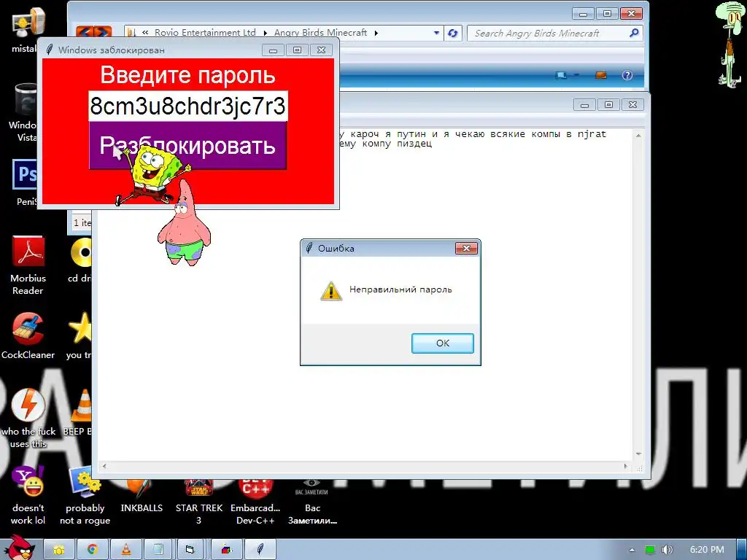
Task: Select the 'probably not a rogue' desktop icon
Action: point(85,495)
